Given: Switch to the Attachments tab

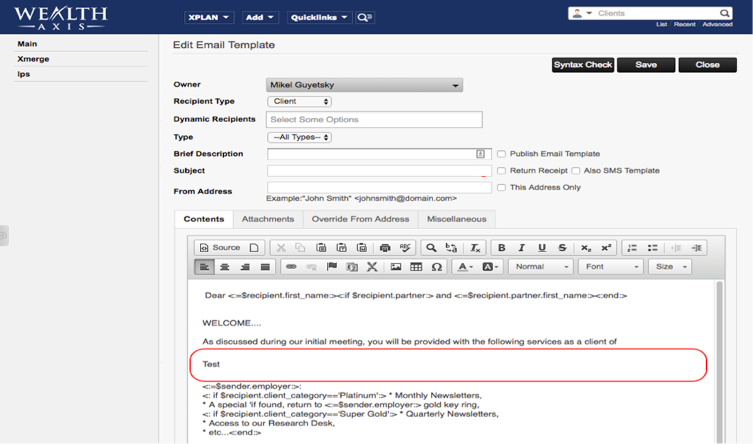Looking at the screenshot, I should [x=268, y=219].
